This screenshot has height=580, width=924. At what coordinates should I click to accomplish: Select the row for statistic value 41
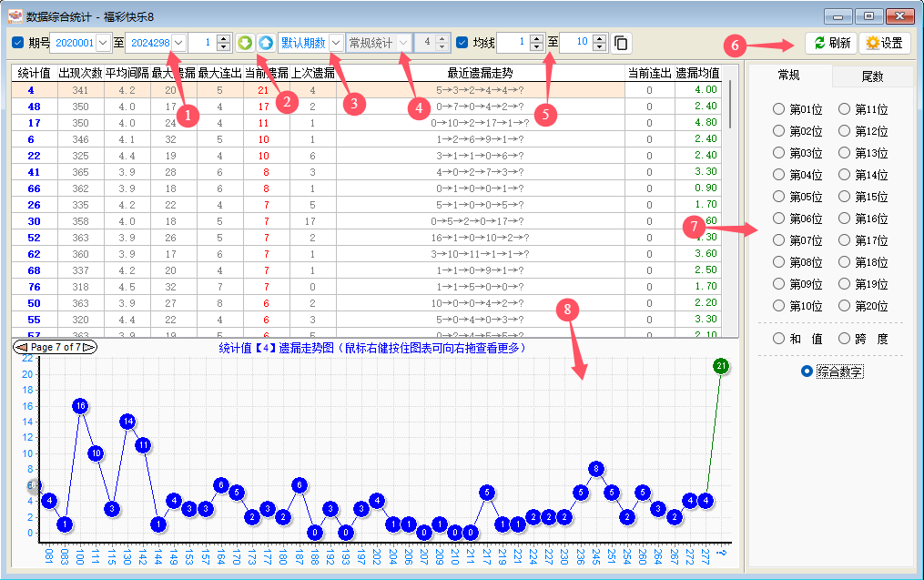click(x=367, y=172)
